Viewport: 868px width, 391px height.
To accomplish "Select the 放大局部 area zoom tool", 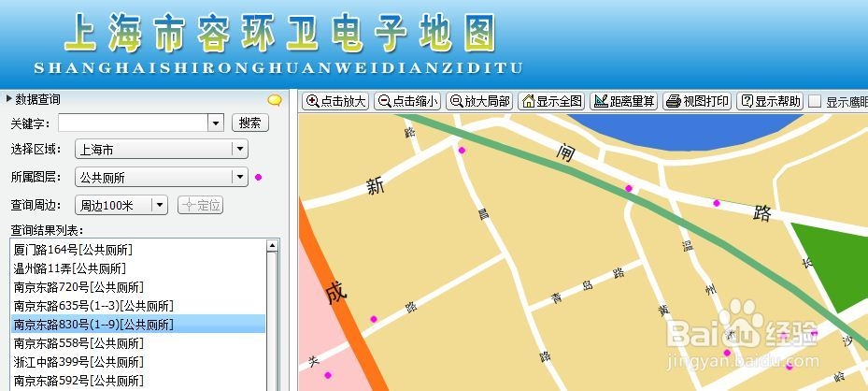I will 478,101.
